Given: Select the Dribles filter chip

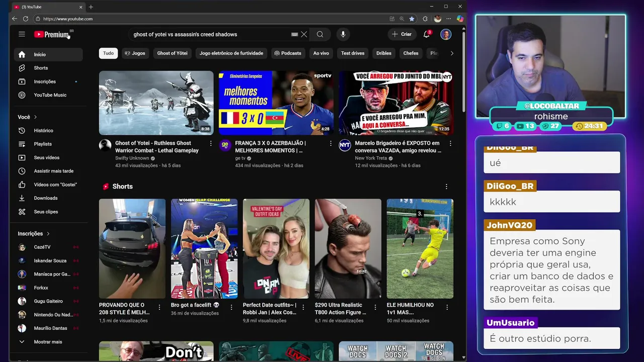Looking at the screenshot, I should (384, 53).
